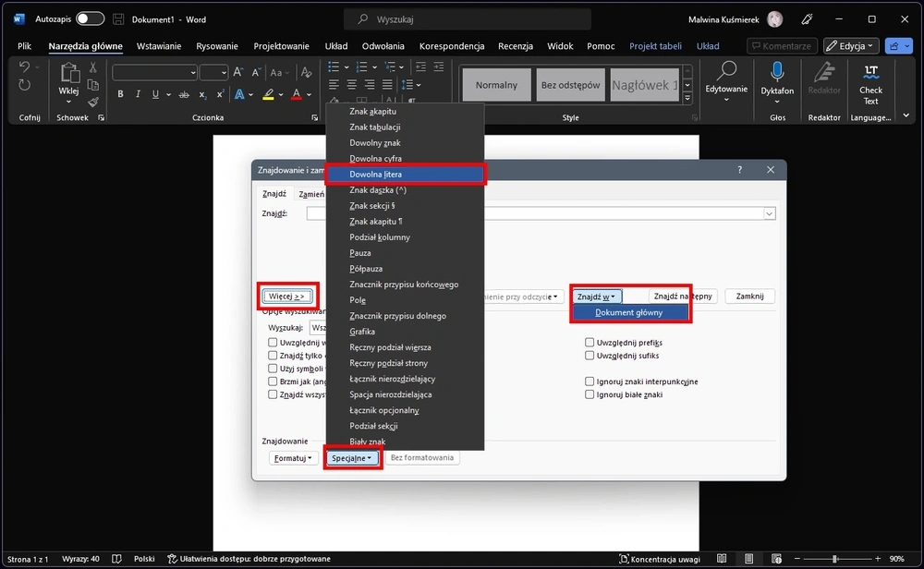The width and height of the screenshot is (924, 569).
Task: Expand the Edytowanie dropdown
Action: (726, 82)
